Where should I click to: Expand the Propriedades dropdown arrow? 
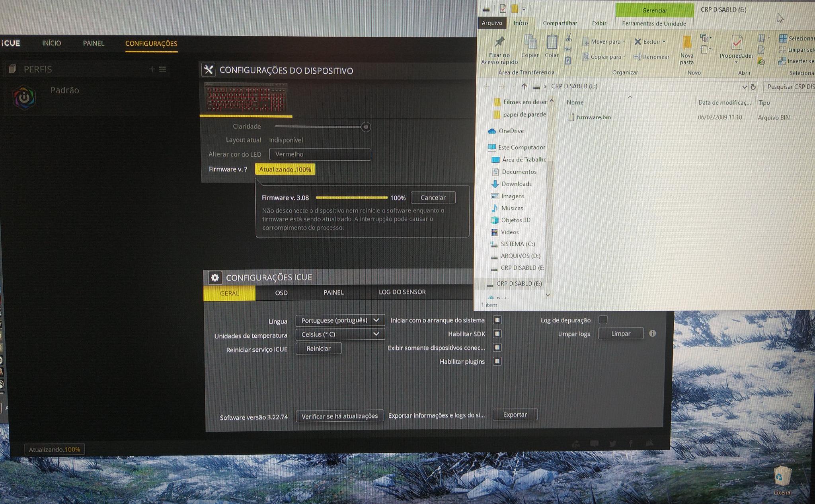pyautogui.click(x=736, y=62)
